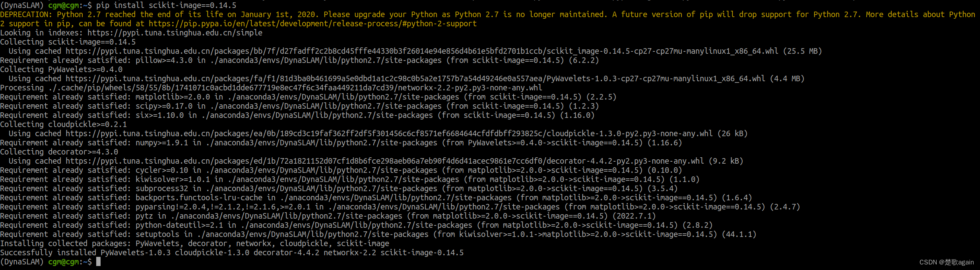Open the scikit_image-0.14.5 wheel download URL
Image resolution: width=980 pixels, height=270 pixels.
[x=421, y=51]
